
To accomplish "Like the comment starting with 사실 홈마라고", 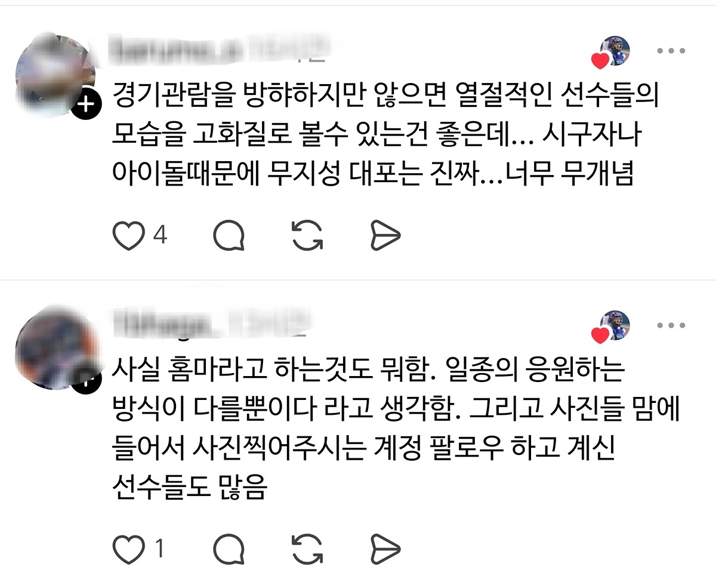I will [129, 549].
